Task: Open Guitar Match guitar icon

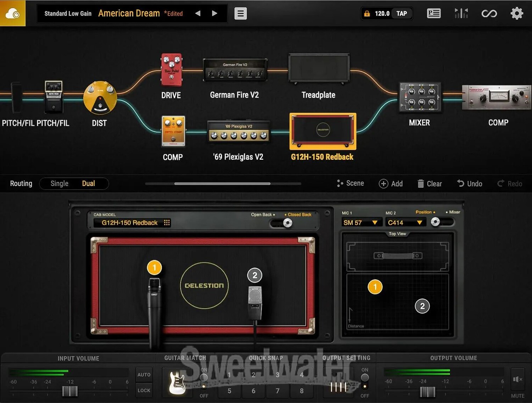Action: 177,382
